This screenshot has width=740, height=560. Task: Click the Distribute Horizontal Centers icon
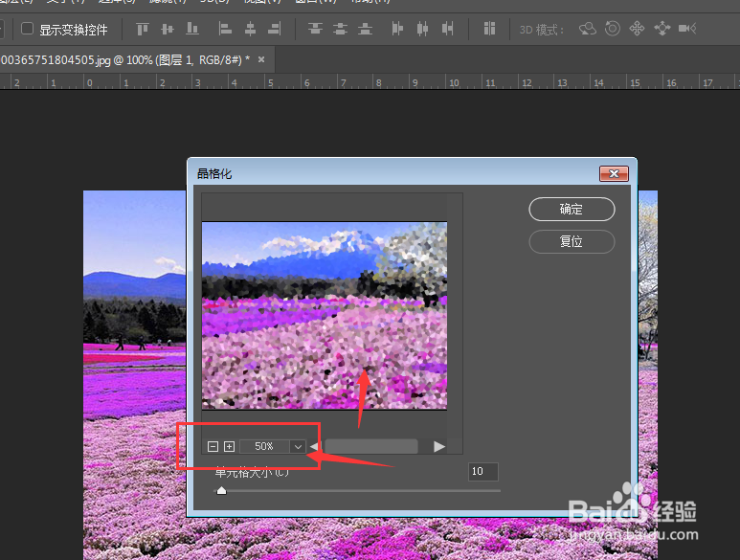422,30
